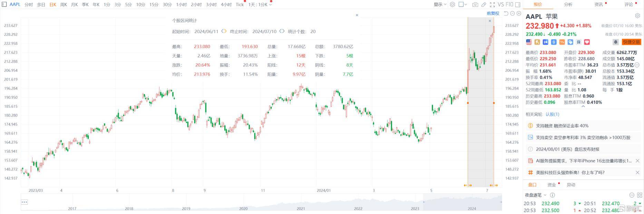The width and height of the screenshot is (644, 214).
Task: Open the window layout square dropdown
Action: coord(463,4)
